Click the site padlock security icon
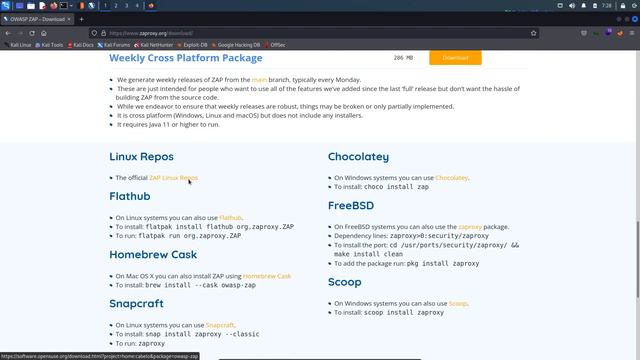This screenshot has width=640, height=360. coord(103,33)
